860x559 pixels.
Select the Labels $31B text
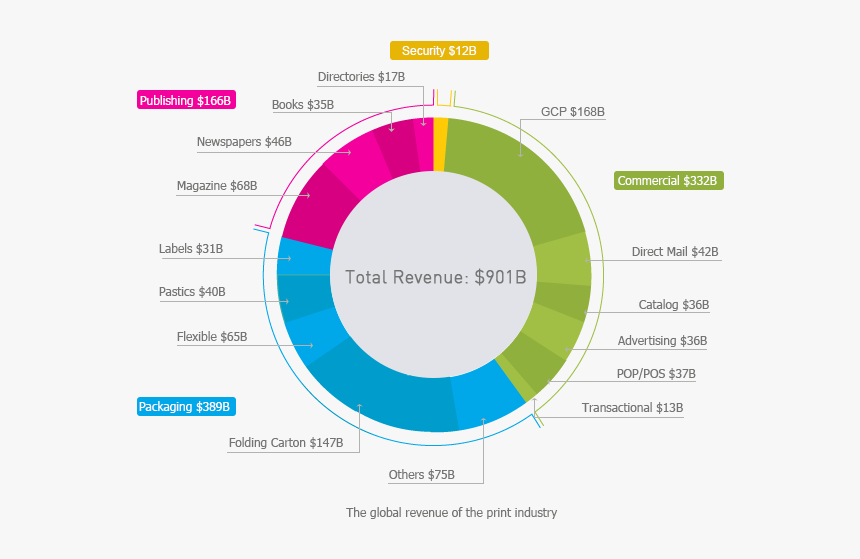(x=190, y=248)
